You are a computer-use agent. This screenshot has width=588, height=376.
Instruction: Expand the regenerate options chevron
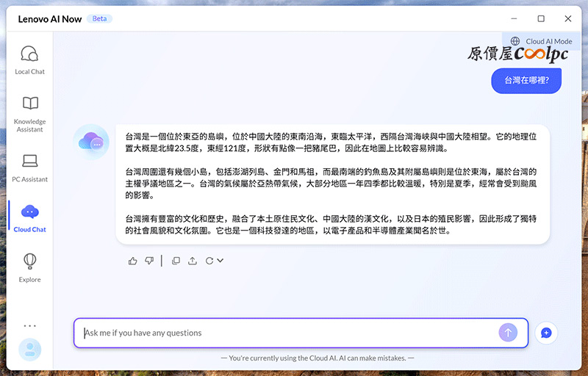(220, 261)
